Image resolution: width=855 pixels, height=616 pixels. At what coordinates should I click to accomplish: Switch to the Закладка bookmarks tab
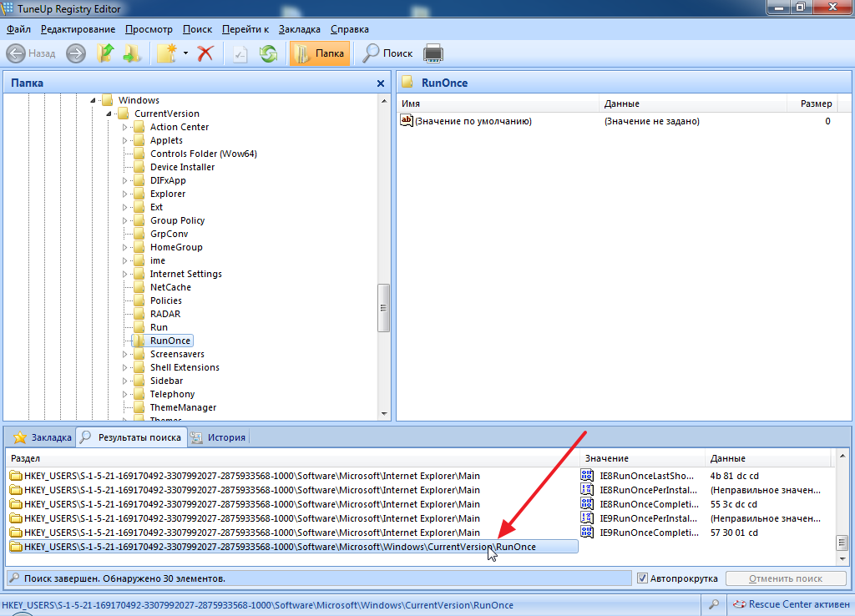[42, 437]
